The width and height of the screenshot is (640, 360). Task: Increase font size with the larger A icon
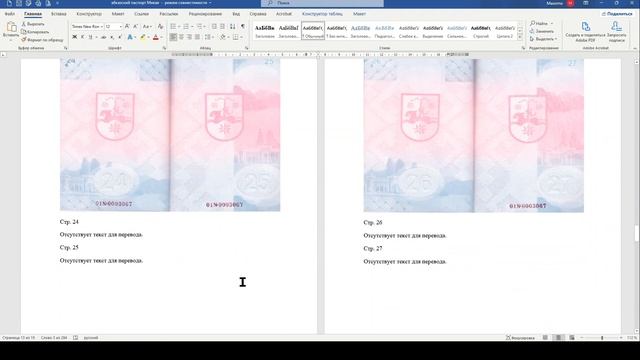(127, 27)
